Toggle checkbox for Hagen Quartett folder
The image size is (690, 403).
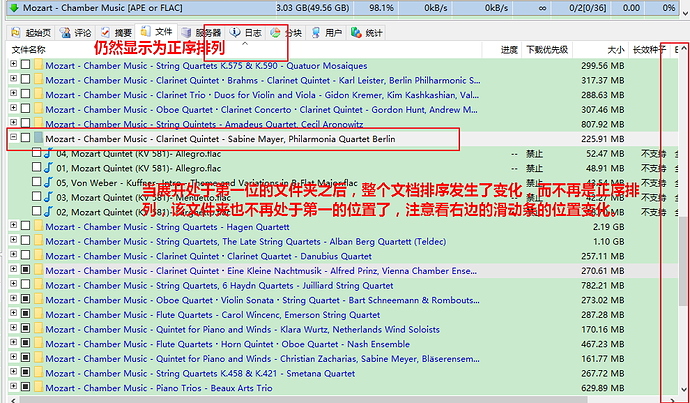(26, 226)
